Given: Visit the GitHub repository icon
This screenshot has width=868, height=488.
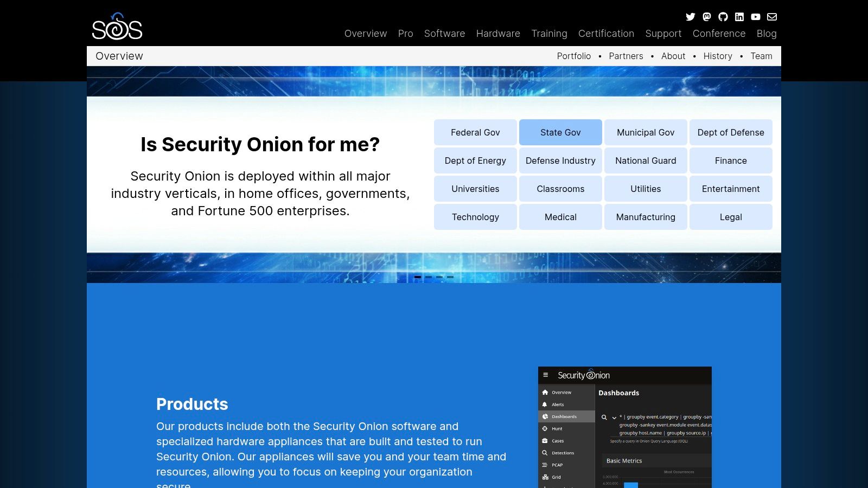Looking at the screenshot, I should coord(723,17).
